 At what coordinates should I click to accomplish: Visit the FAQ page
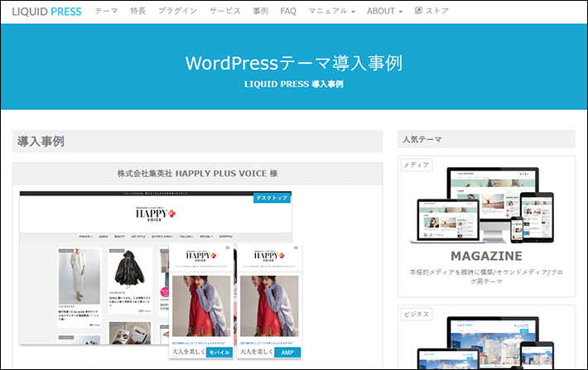pyautogui.click(x=288, y=12)
